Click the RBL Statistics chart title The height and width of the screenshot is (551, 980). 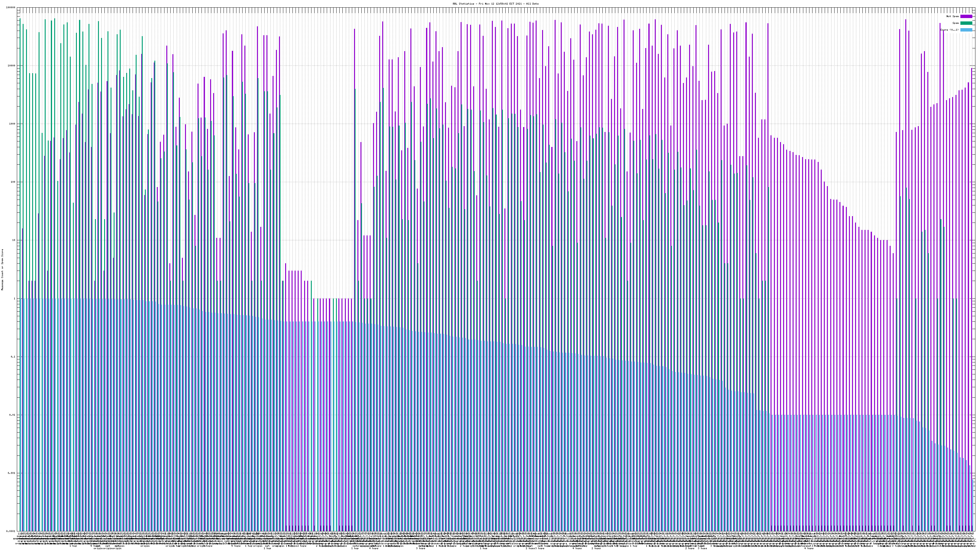(x=495, y=4)
